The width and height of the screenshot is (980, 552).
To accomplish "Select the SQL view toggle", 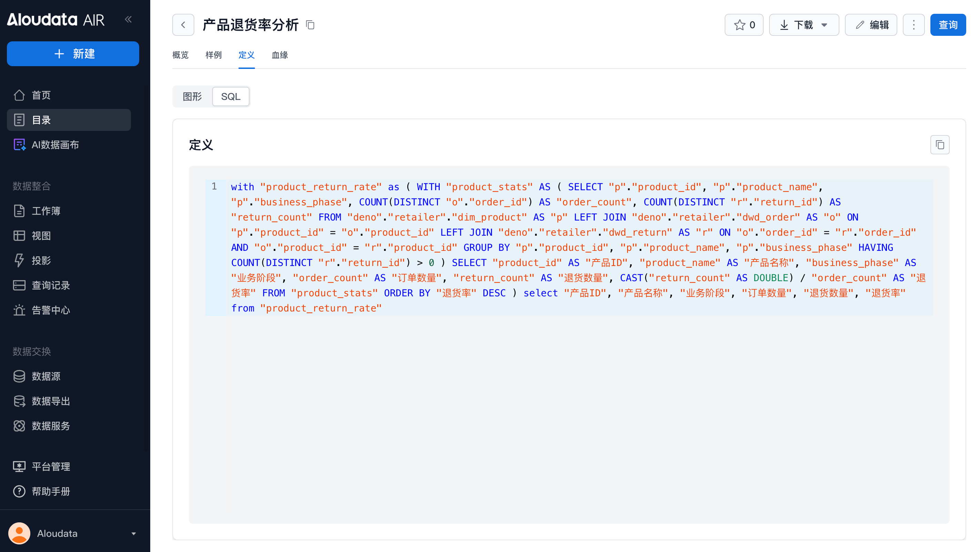I will click(231, 96).
